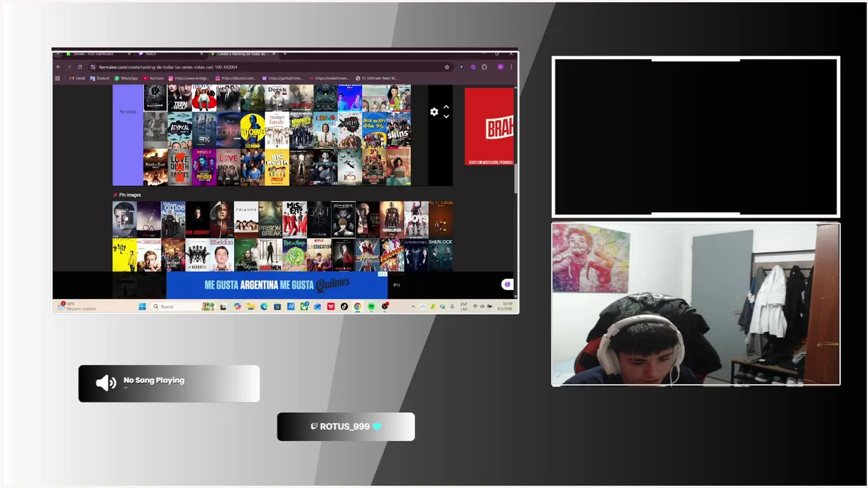The height and width of the screenshot is (488, 868).
Task: Open Chrome from the taskbar
Action: coord(357,306)
